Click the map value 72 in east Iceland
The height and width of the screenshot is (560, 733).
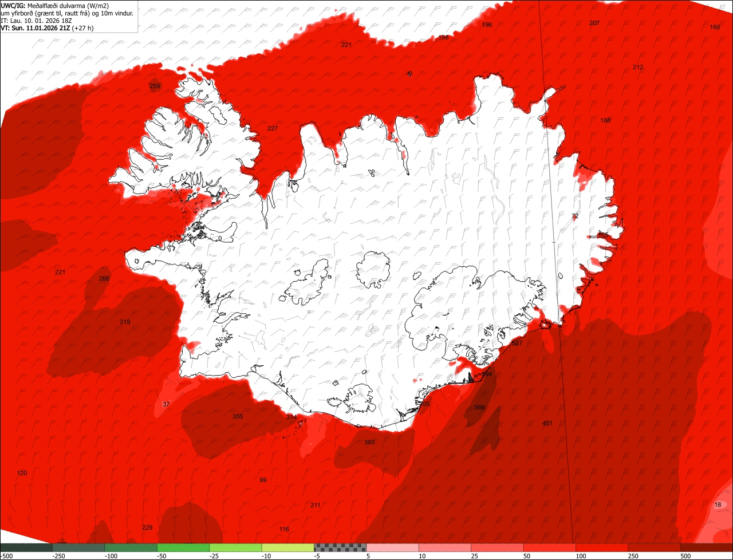coord(576,216)
